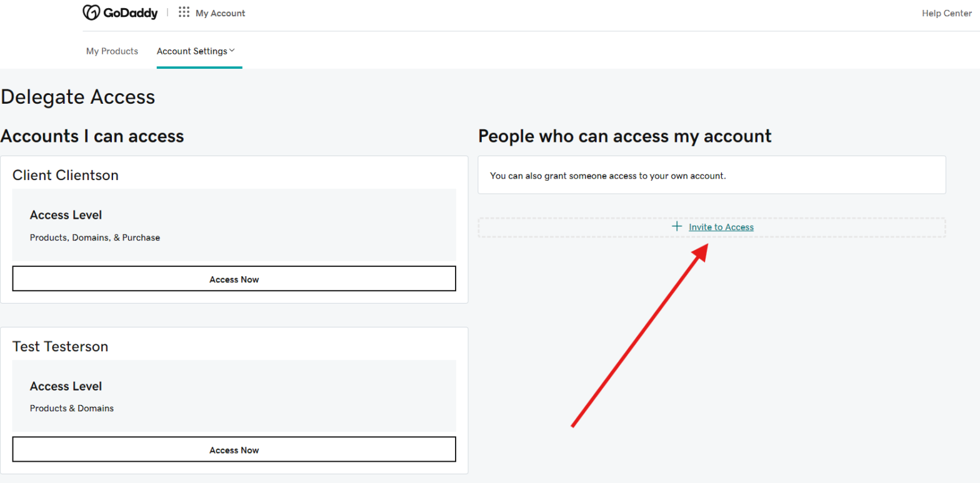Click the My Account label in the header
Image resolution: width=980 pixels, height=483 pixels.
220,12
